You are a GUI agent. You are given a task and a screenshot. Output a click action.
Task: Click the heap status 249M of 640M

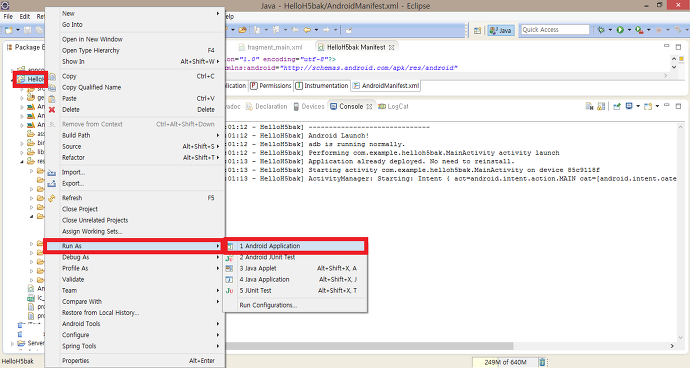pos(505,362)
